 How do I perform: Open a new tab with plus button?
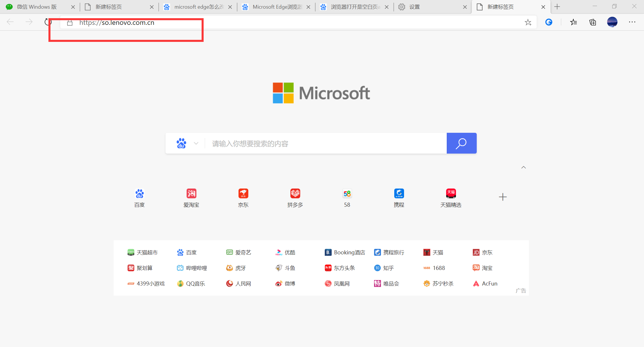[557, 7]
